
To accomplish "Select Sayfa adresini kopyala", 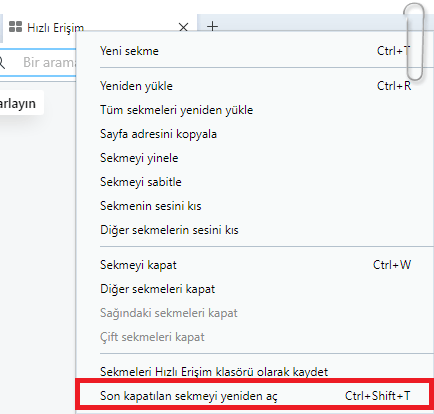I will [255, 134].
